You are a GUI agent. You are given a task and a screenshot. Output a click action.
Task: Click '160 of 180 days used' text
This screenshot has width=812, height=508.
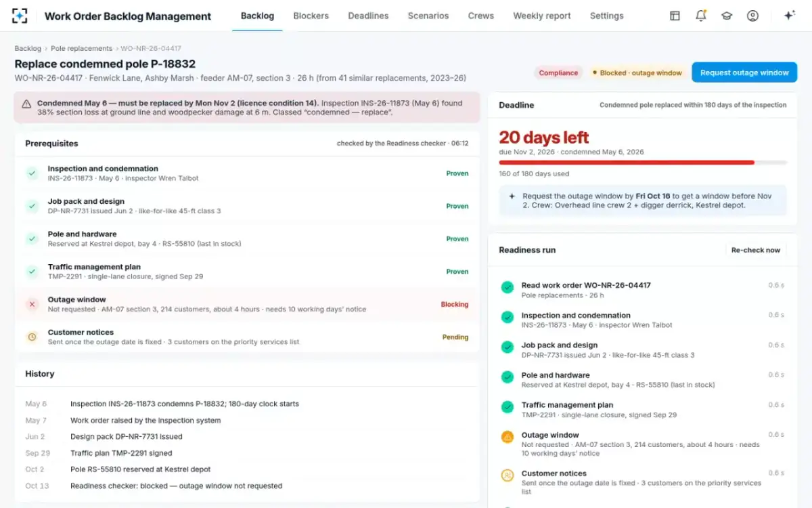[x=534, y=174]
